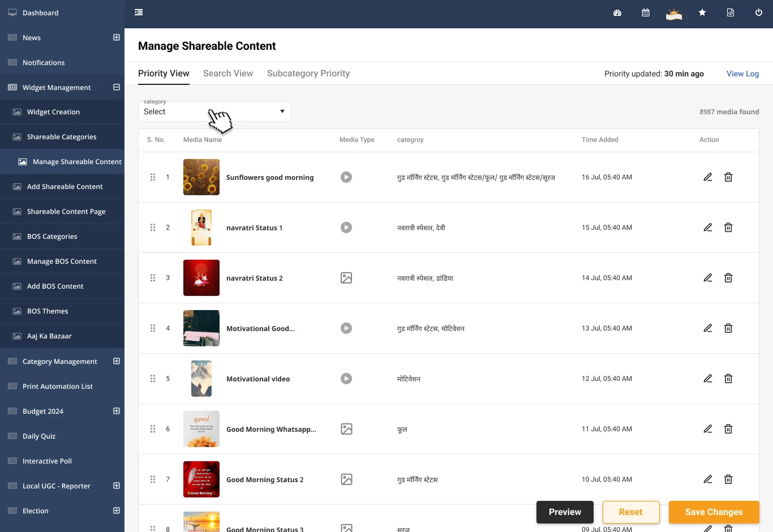Open Print Automation List in sidebar
Viewport: 773px width, 532px height.
tap(62, 386)
